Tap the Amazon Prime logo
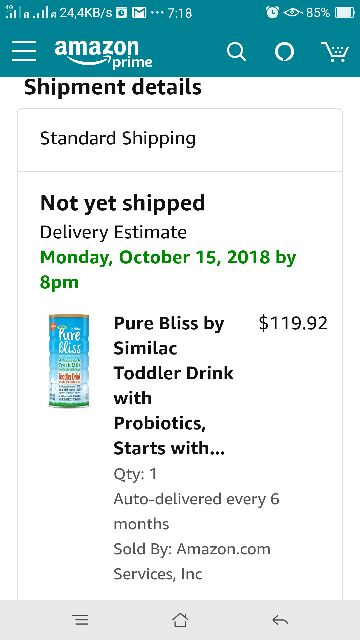The width and height of the screenshot is (360, 640). [104, 53]
